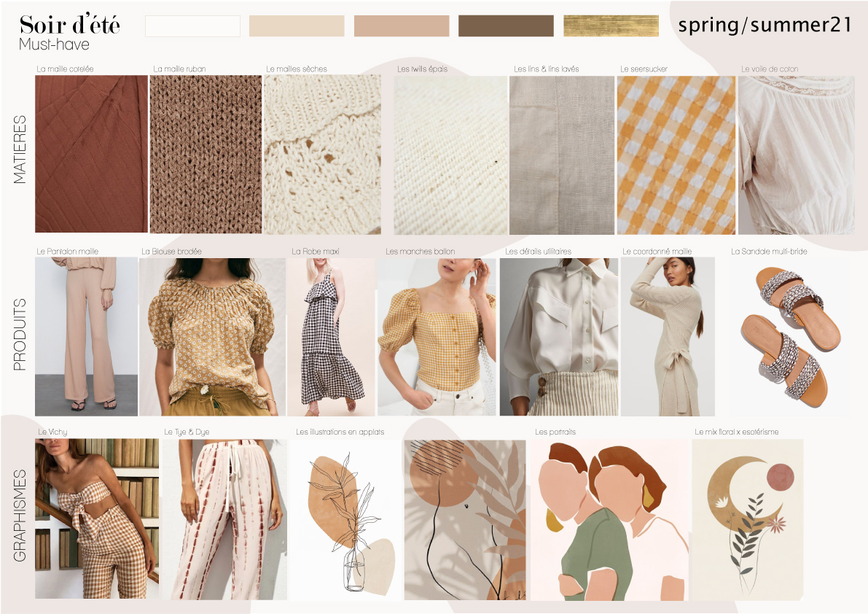View the two faceless portraits illustration
This screenshot has width=868, height=614.
pos(609,521)
